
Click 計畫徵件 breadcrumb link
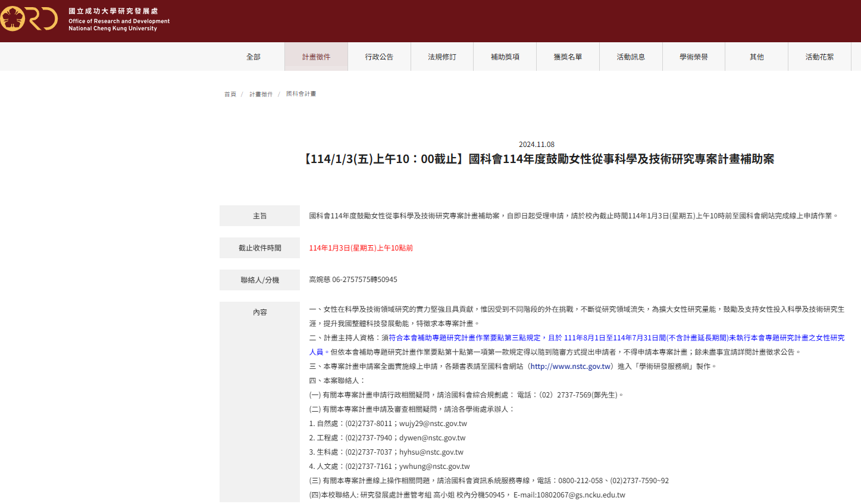[261, 95]
